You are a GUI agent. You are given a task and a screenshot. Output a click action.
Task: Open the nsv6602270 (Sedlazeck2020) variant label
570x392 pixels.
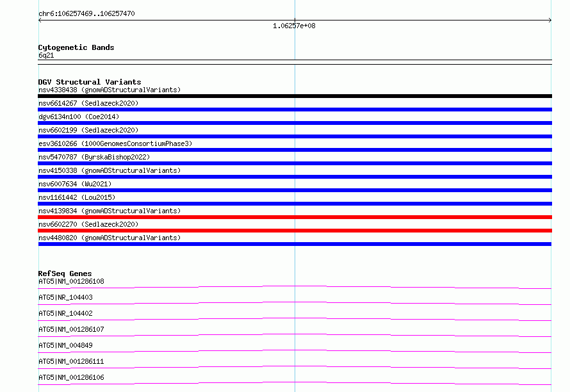coord(88,224)
